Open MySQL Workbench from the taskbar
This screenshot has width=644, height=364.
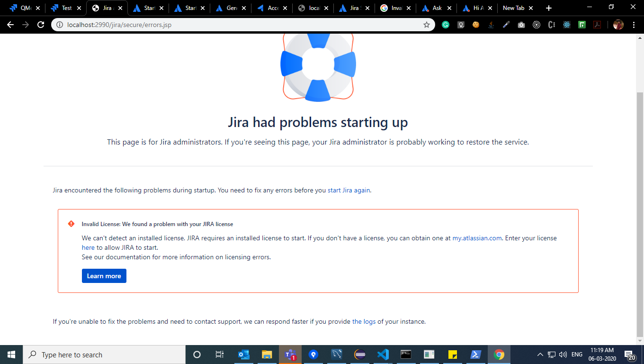pyautogui.click(x=337, y=355)
